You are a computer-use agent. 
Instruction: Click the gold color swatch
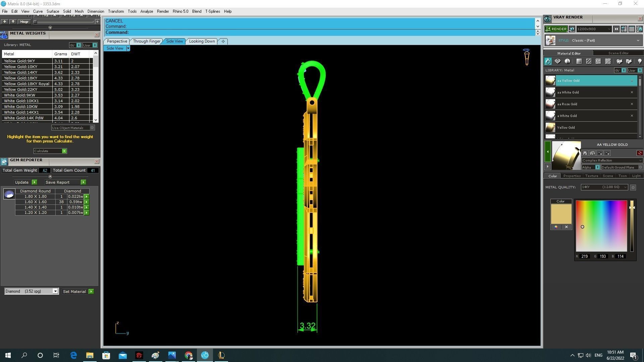point(561,214)
